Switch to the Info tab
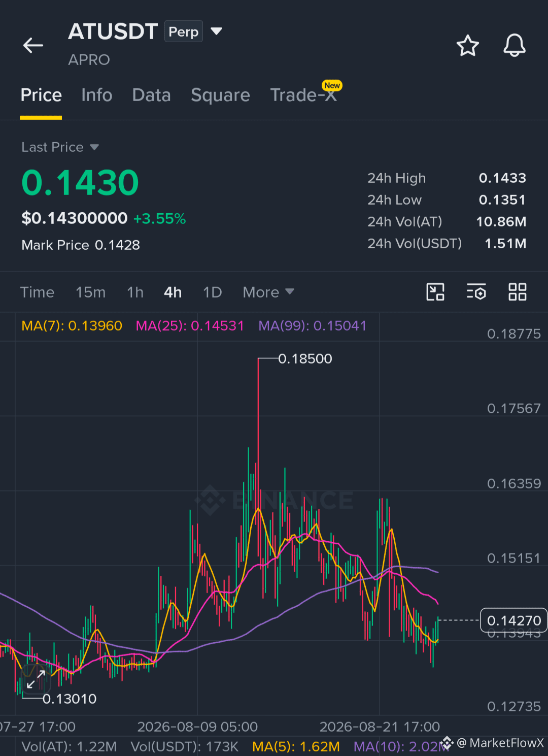The height and width of the screenshot is (756, 548). pos(96,95)
